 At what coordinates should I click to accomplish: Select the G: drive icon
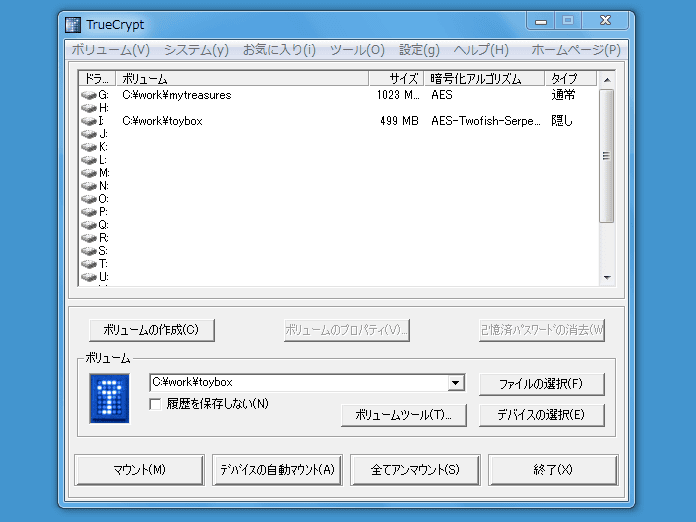tap(89, 95)
